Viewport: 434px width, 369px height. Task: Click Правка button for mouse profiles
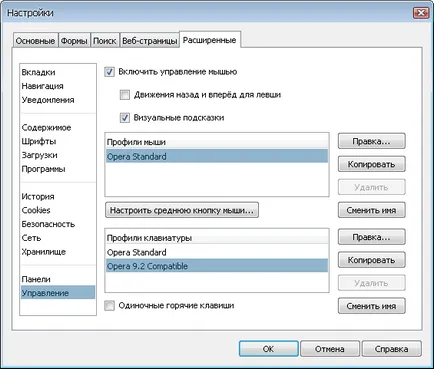pyautogui.click(x=372, y=141)
